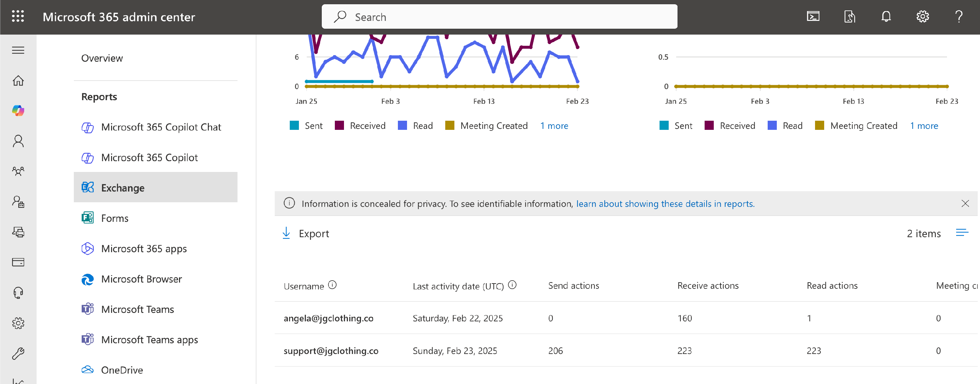Open the OneDrive report

point(155,370)
